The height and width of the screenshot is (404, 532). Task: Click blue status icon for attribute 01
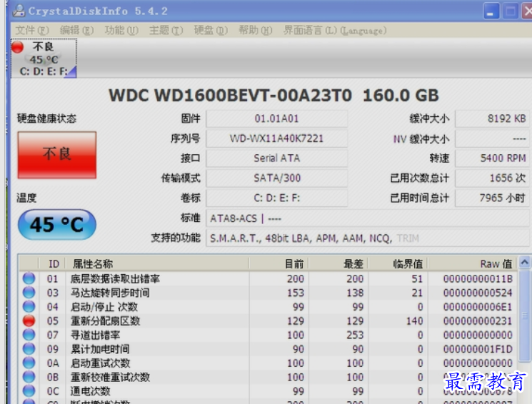29,278
